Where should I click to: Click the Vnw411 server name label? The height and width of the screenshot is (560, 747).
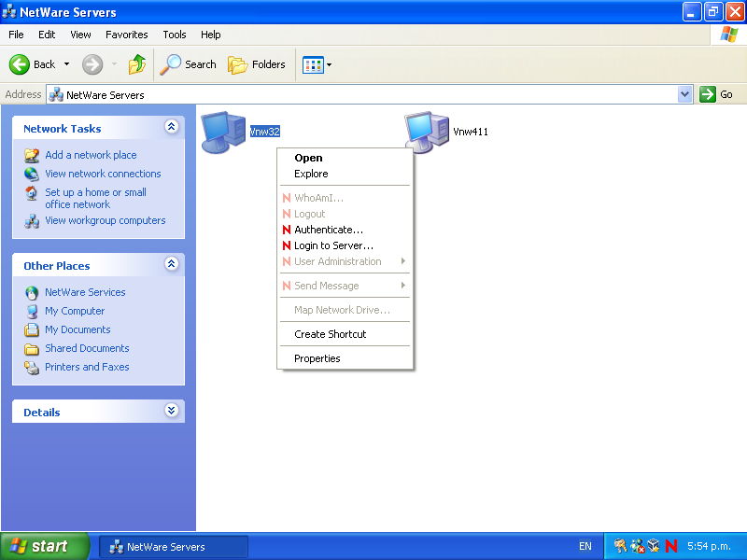pyautogui.click(x=471, y=132)
